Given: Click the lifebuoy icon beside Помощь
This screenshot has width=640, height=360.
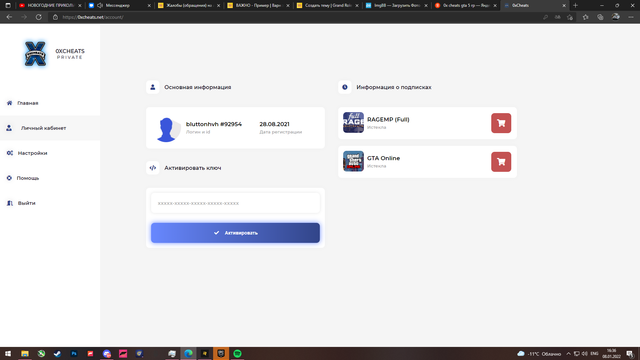Looking at the screenshot, I should tap(9, 178).
